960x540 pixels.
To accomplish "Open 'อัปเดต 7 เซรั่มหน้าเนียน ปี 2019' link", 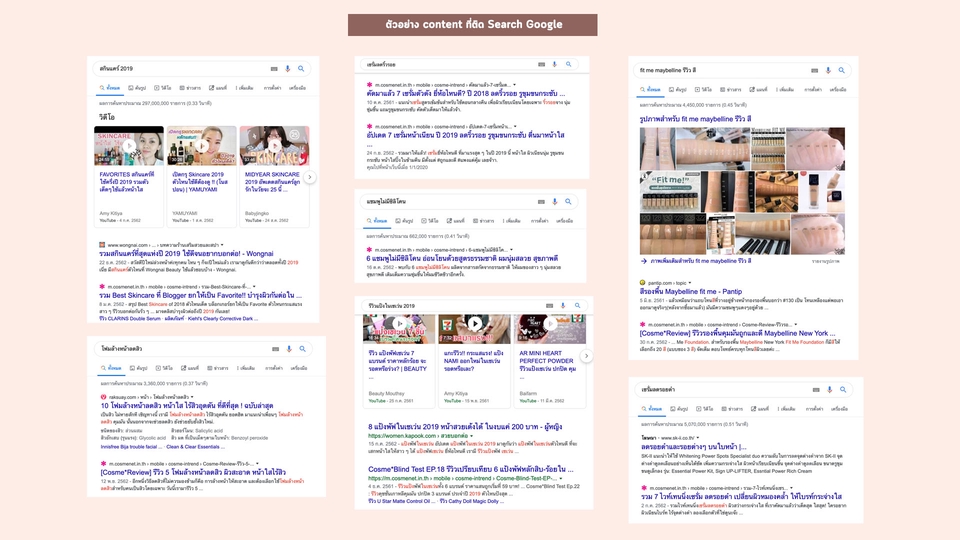I will (x=465, y=135).
